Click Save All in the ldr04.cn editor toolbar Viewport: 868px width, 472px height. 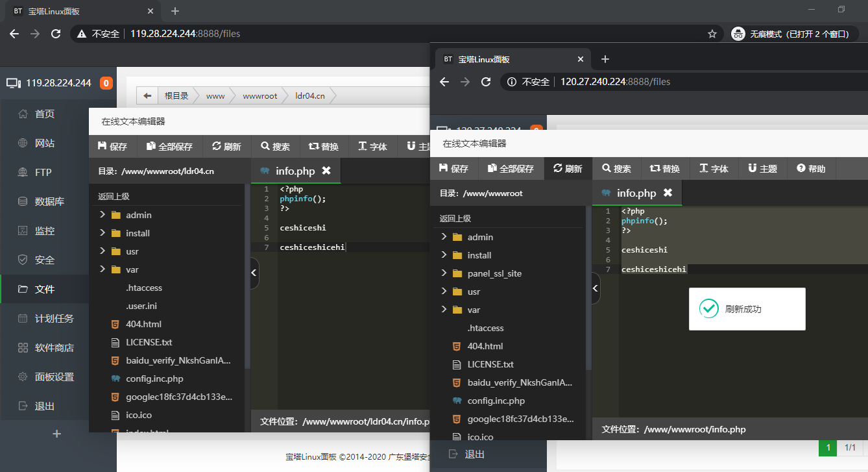169,147
